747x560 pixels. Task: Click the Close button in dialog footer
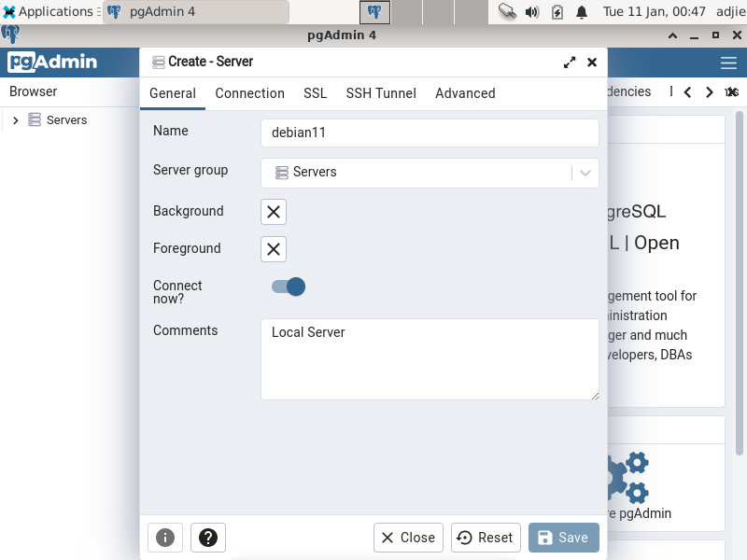click(x=408, y=538)
